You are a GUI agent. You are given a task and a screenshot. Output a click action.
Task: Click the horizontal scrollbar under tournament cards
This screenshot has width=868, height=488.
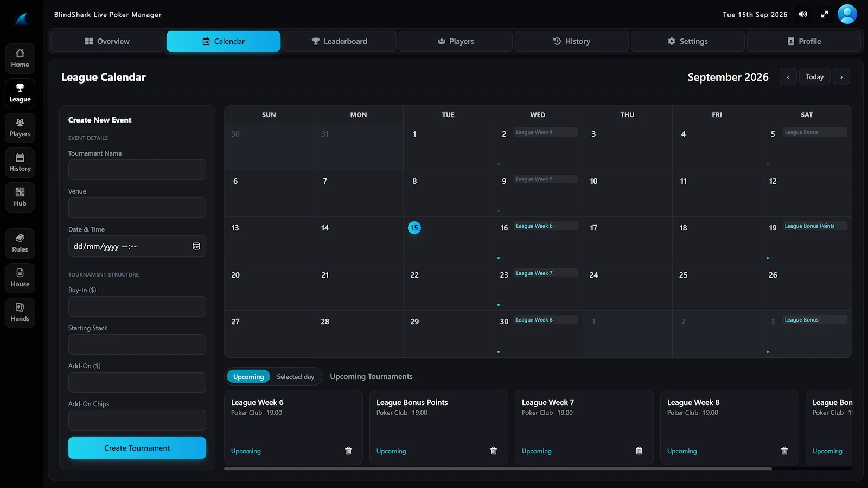[498, 468]
